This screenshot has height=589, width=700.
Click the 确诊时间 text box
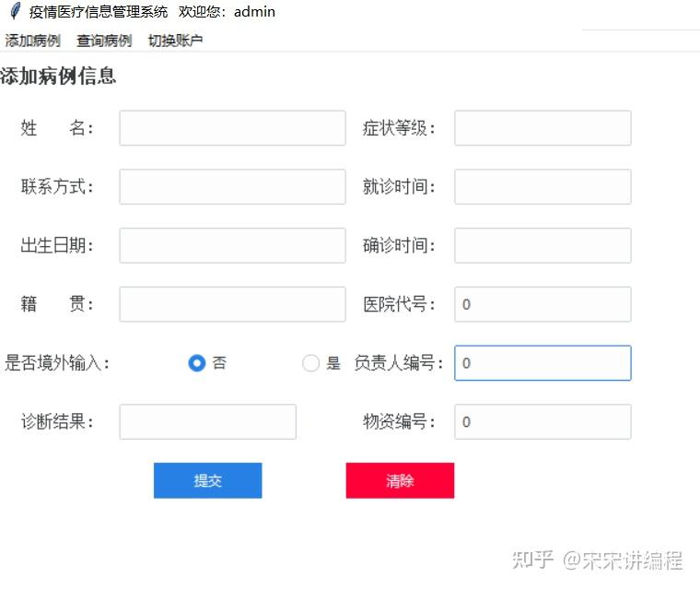(x=542, y=246)
